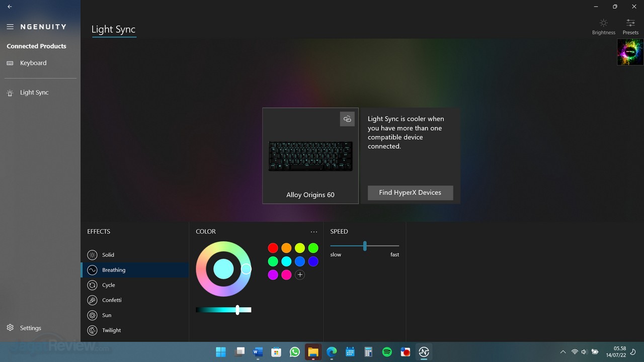The image size is (644, 362).
Task: Open the COLOR more options ellipsis
Action: click(314, 232)
